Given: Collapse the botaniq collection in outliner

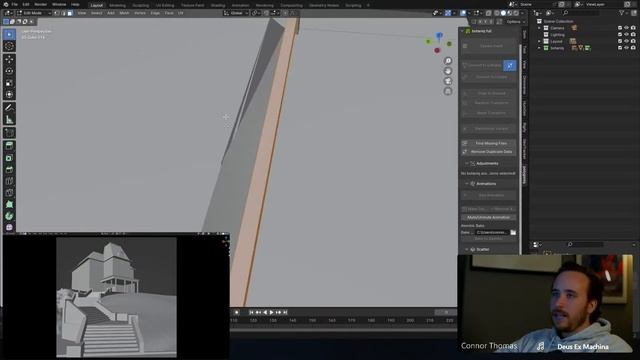Looking at the screenshot, I should tap(540, 48).
